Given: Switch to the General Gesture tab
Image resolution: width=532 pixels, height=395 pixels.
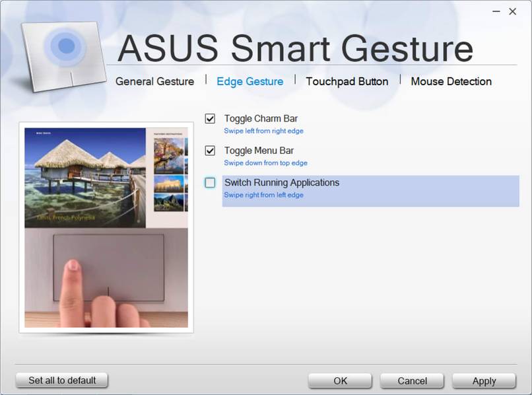Looking at the screenshot, I should coord(154,81).
